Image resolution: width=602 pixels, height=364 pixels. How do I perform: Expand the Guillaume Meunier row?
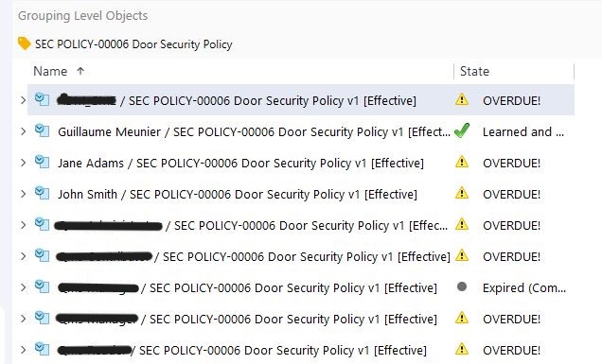[x=23, y=131]
